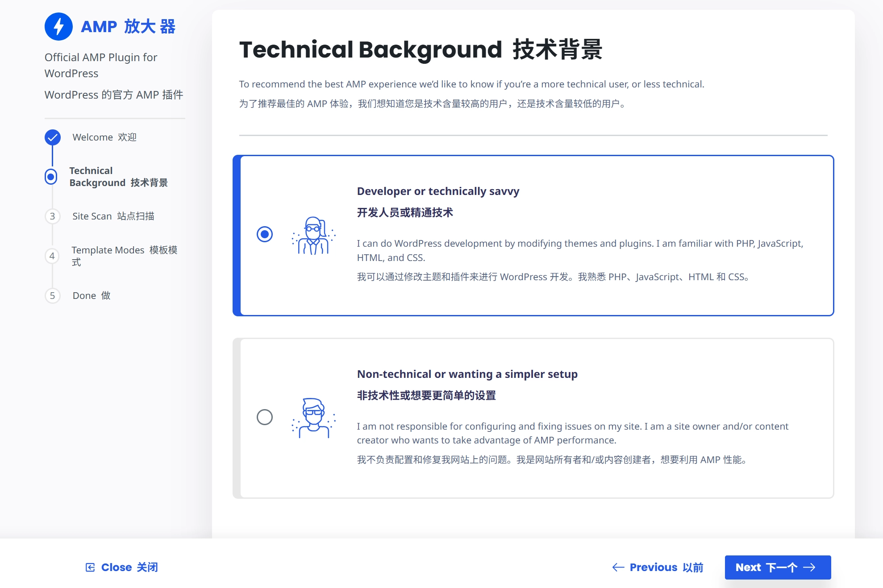
Task: Click the AMP lightning bolt logo
Action: click(x=58, y=26)
